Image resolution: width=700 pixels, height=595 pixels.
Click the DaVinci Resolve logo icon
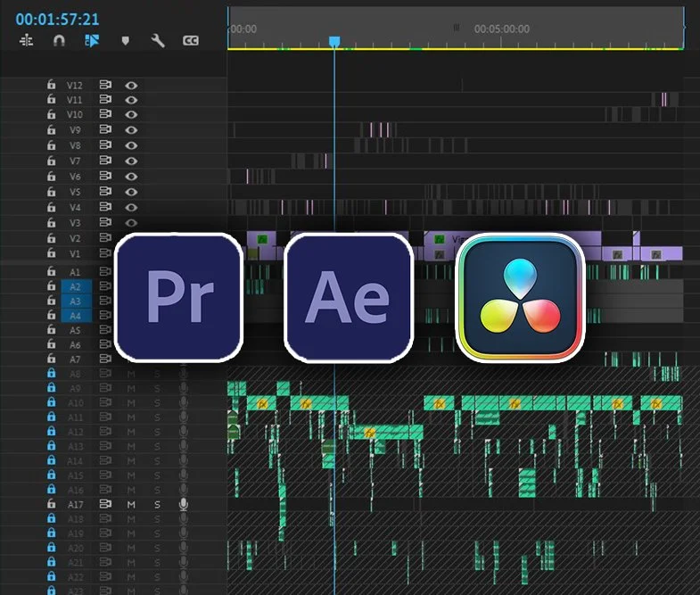[x=520, y=297]
